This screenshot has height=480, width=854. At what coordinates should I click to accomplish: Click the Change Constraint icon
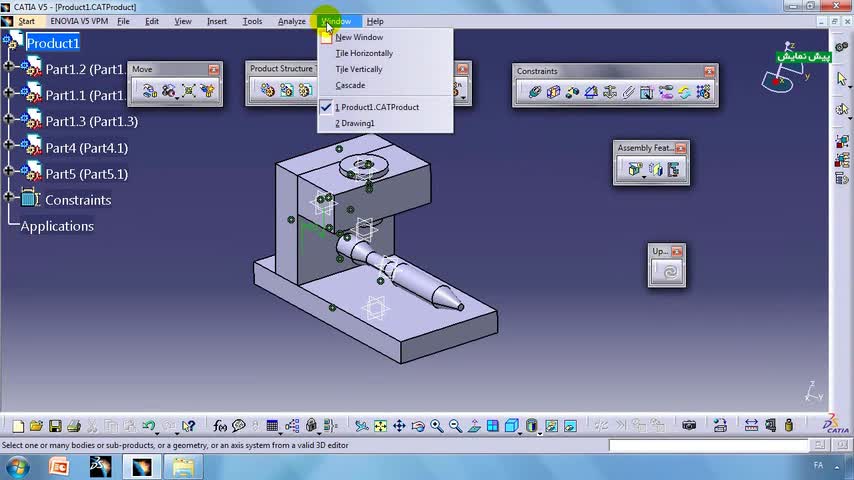[x=684, y=92]
